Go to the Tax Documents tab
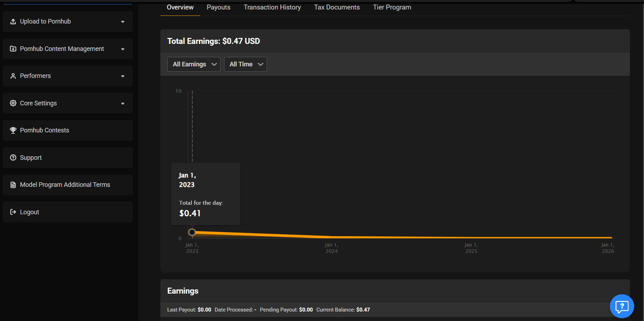This screenshot has width=644, height=321. click(337, 7)
